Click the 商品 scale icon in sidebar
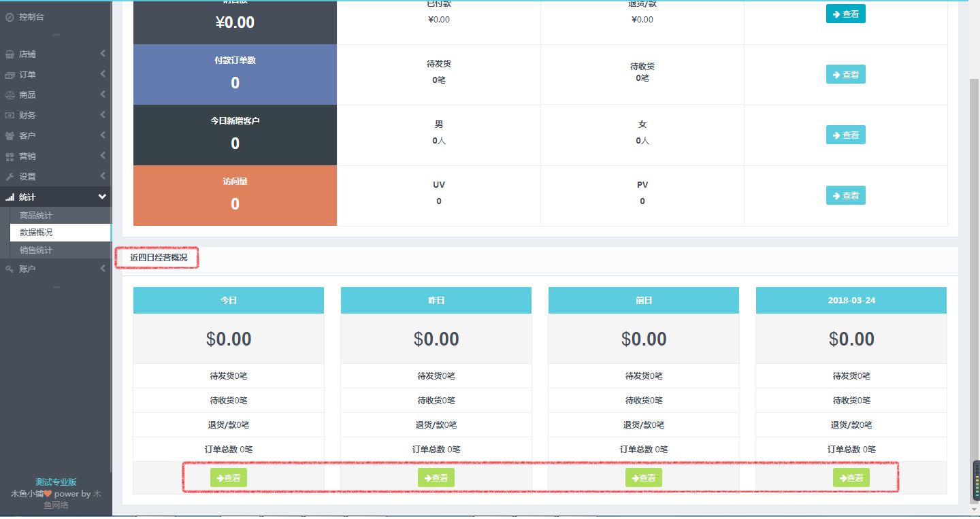 pos(10,95)
